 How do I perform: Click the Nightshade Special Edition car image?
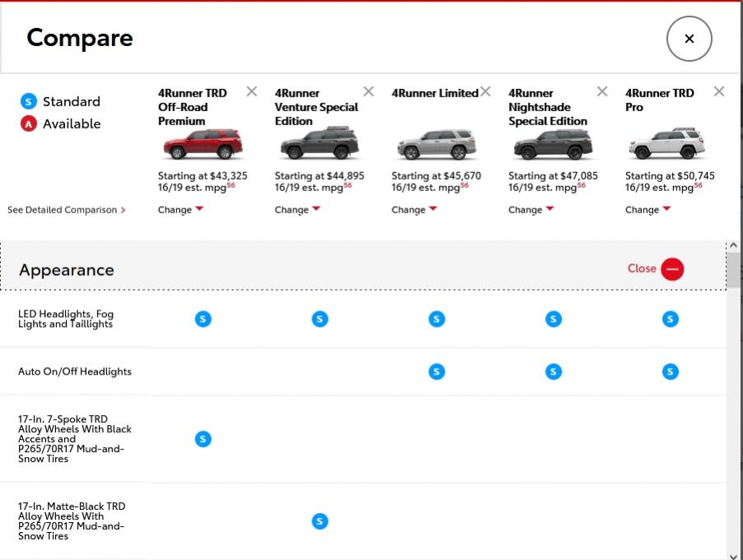point(554,144)
